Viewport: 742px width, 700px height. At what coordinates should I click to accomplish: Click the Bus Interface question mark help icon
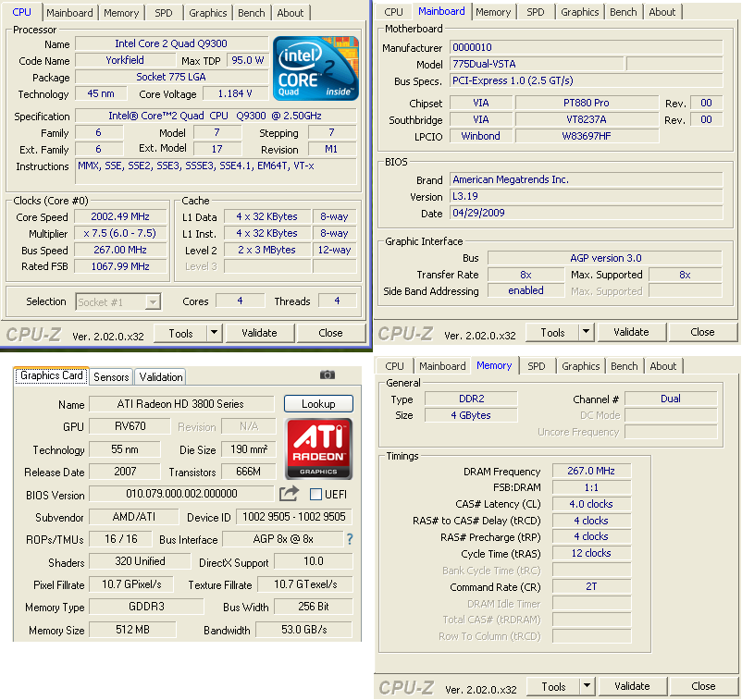[350, 539]
